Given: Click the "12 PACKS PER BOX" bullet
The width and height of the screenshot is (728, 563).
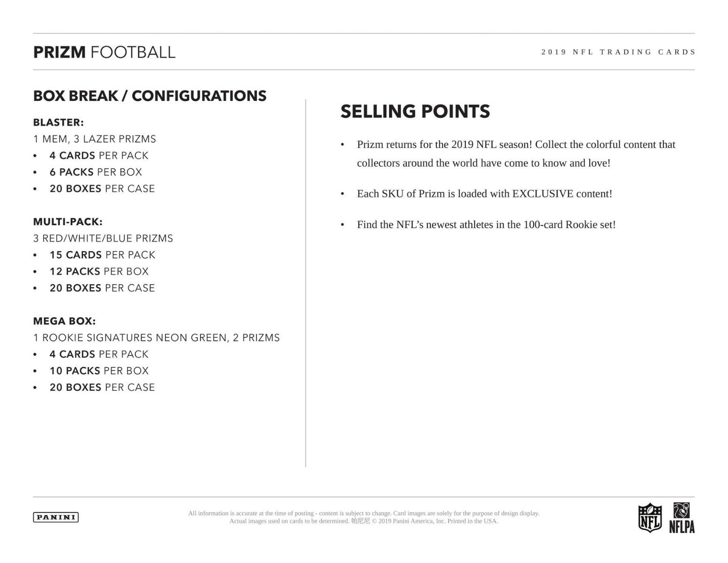Looking at the screenshot, I should pyautogui.click(x=99, y=272).
